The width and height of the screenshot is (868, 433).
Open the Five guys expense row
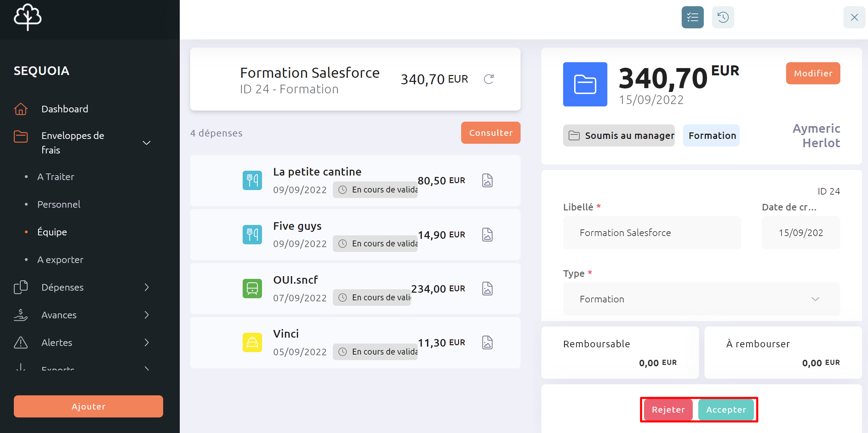click(x=355, y=235)
